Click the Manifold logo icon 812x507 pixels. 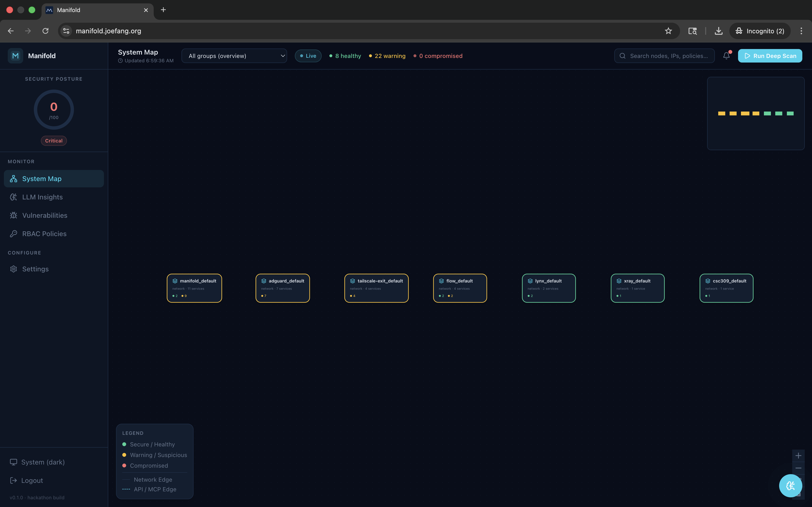15,56
